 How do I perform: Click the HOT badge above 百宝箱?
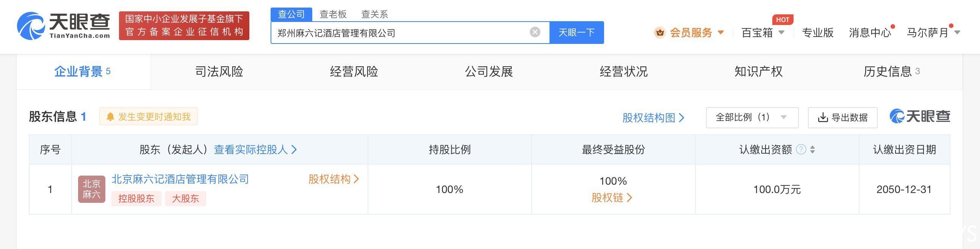click(x=783, y=20)
